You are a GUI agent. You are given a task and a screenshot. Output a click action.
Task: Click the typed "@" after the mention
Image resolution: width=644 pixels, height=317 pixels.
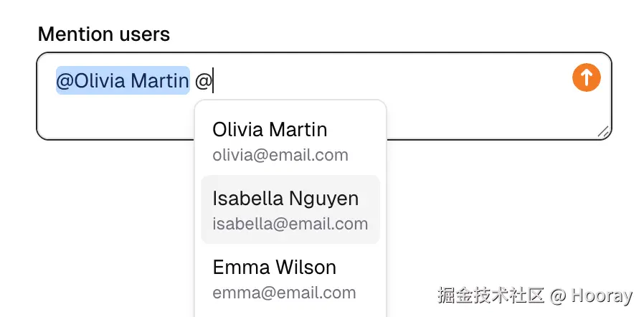(203, 82)
